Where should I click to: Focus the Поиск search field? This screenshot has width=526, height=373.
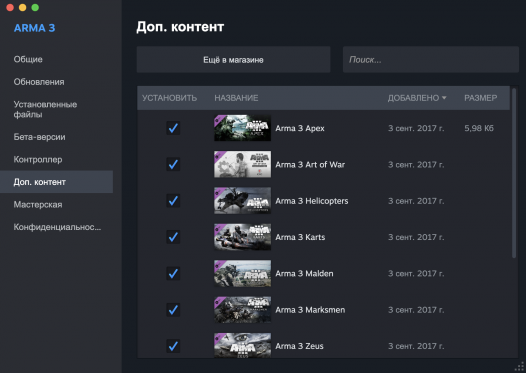(431, 59)
